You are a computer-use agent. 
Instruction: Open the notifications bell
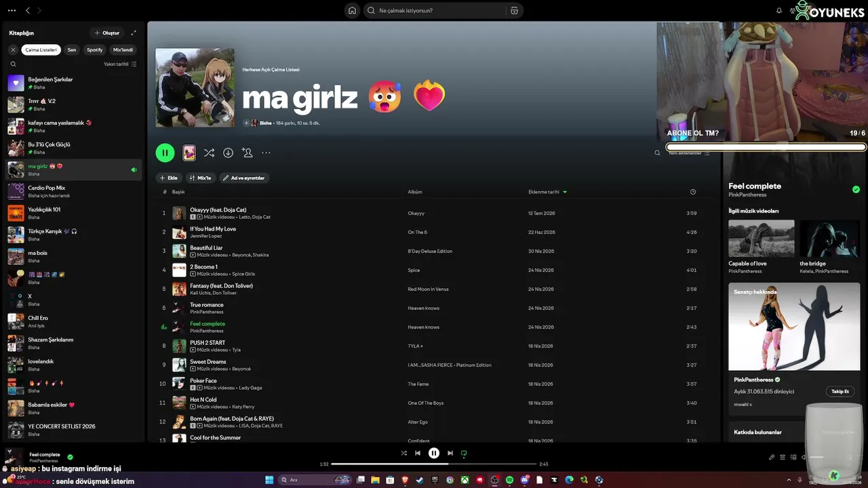[779, 11]
